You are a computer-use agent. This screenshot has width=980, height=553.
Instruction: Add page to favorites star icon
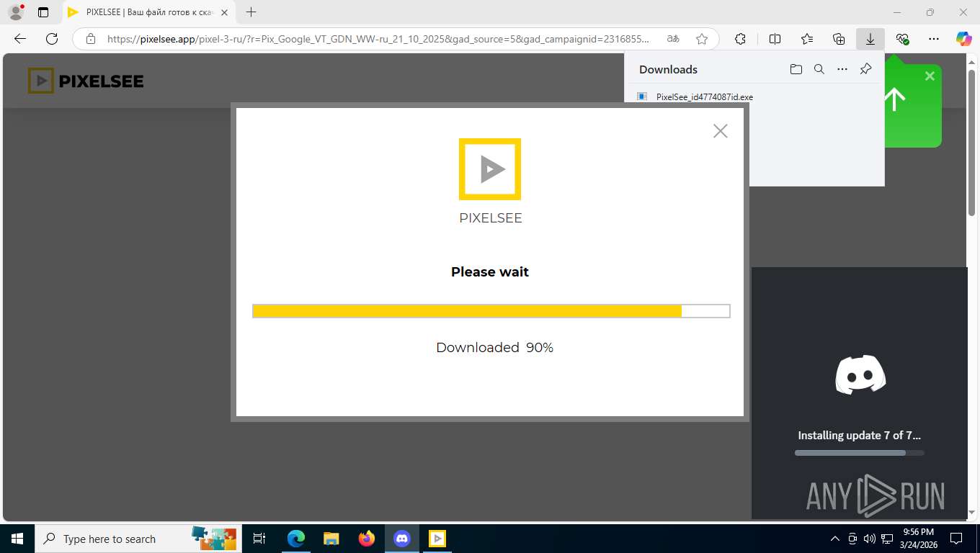pos(702,39)
